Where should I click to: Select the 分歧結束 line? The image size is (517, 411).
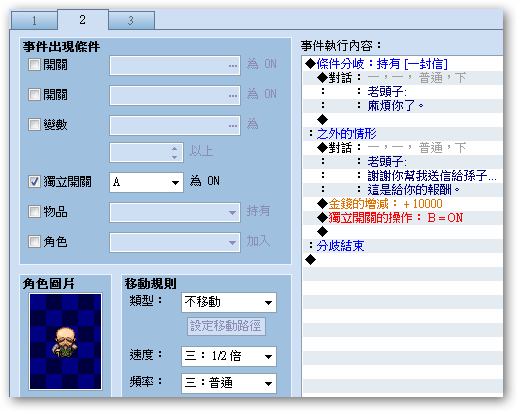(403, 246)
